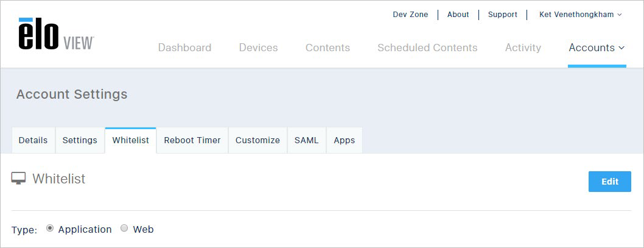Navigate to Dashboard
The image size is (644, 248).
[x=185, y=48]
